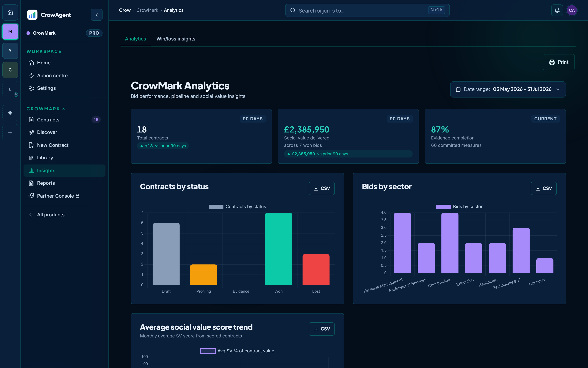The height and width of the screenshot is (368, 588).
Task: Click the Partner Console lock icon
Action: (78, 196)
